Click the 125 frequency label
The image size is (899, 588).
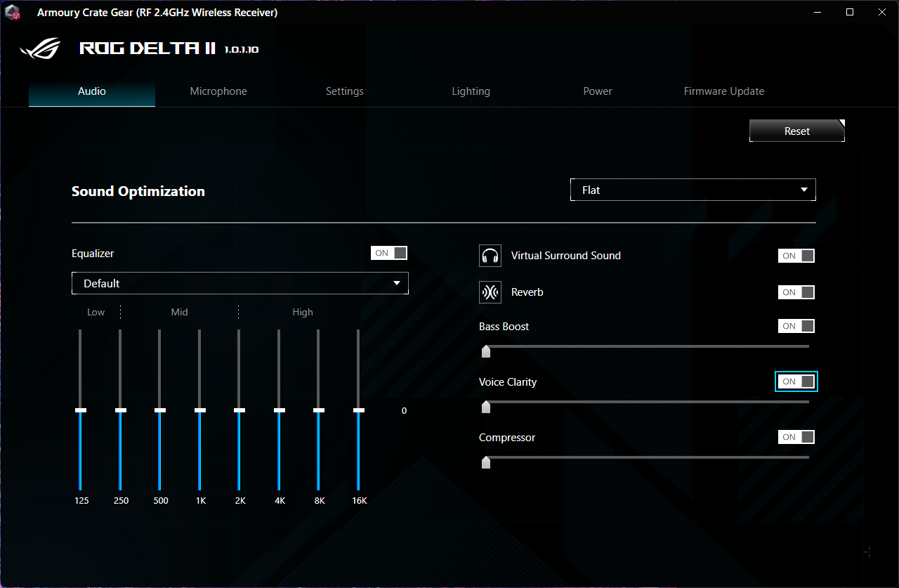point(81,501)
